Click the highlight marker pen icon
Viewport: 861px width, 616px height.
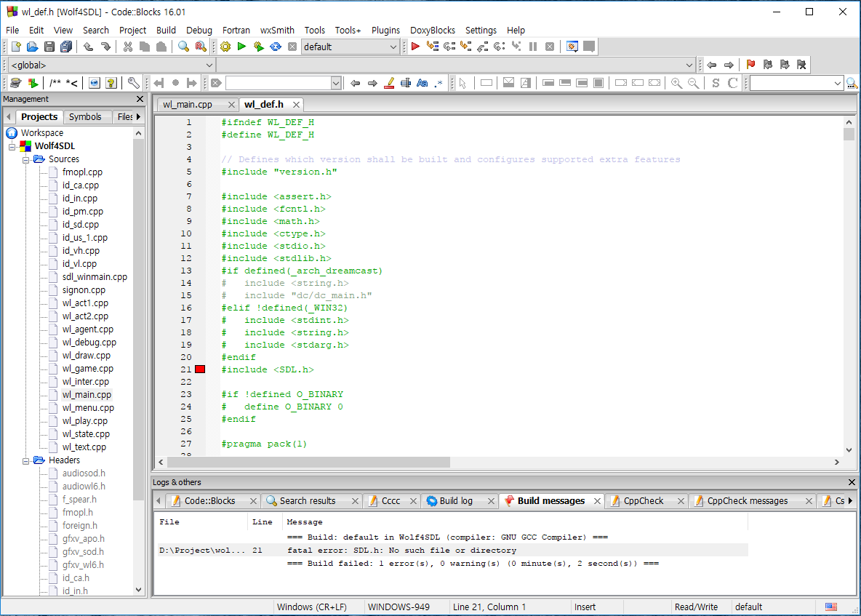pyautogui.click(x=389, y=83)
